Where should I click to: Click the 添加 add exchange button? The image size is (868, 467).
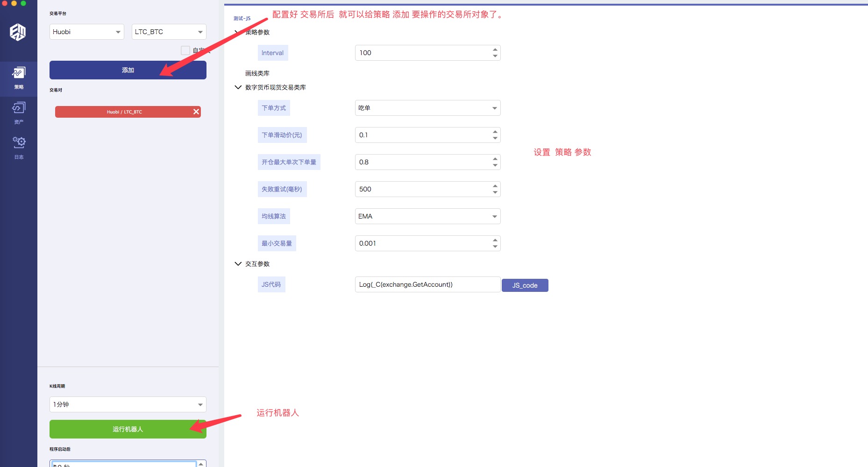click(128, 70)
